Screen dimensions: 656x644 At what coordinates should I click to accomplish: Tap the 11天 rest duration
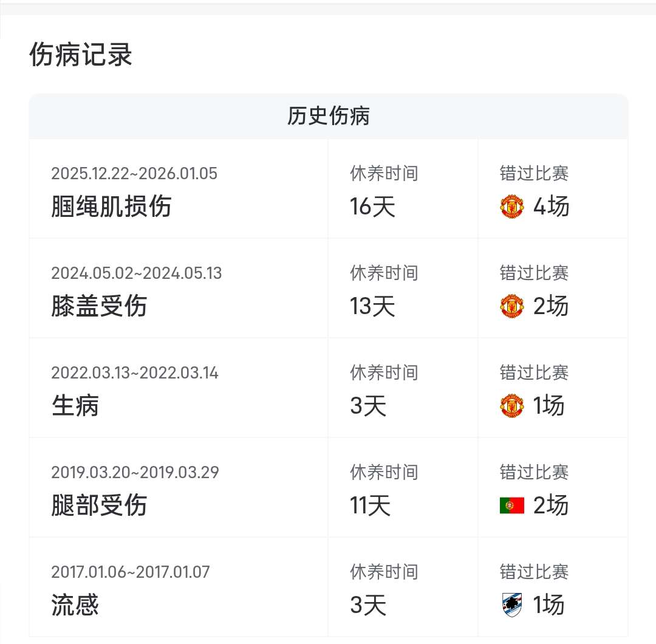tap(370, 505)
